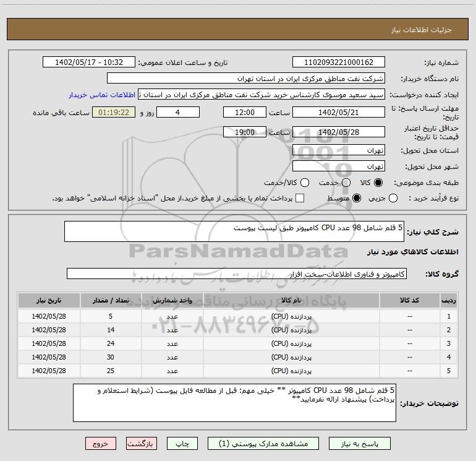The width and height of the screenshot is (476, 461).
Task: Click quantity cell 30
Action: [x=111, y=358]
